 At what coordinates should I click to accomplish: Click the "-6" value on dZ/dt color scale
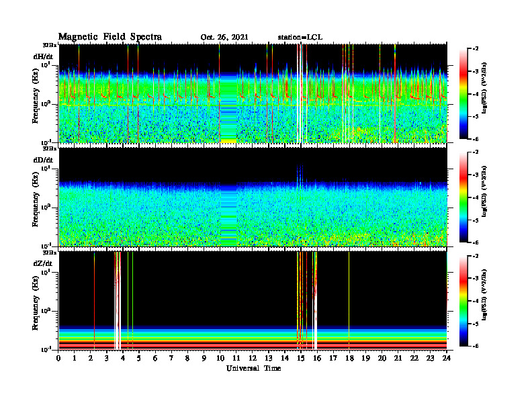pyautogui.click(x=476, y=346)
